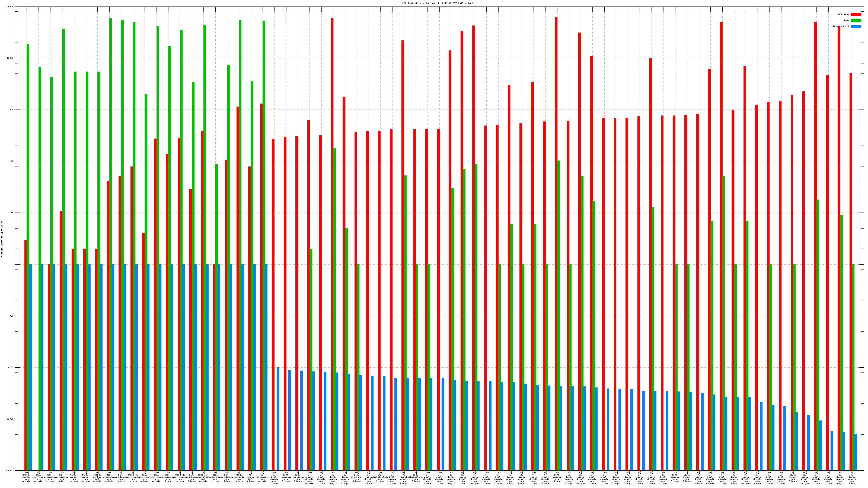Click the red Not Spam legend swatch

pos(856,14)
